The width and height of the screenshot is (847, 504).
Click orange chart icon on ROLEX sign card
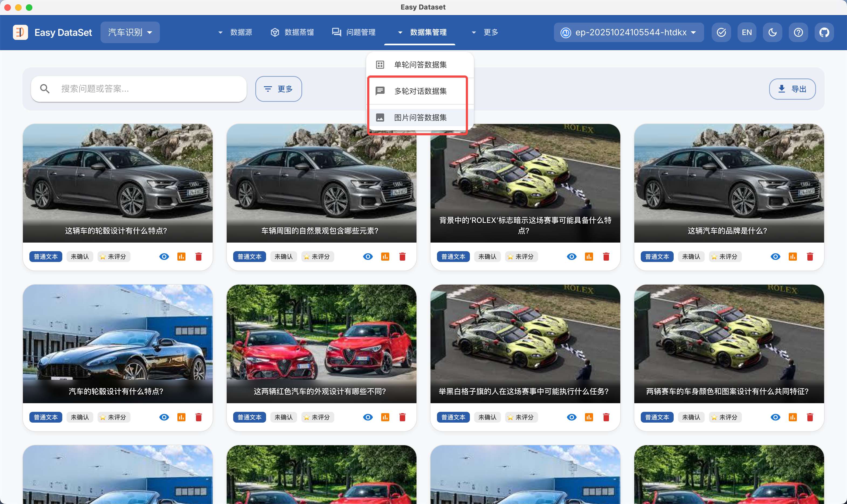pos(588,256)
